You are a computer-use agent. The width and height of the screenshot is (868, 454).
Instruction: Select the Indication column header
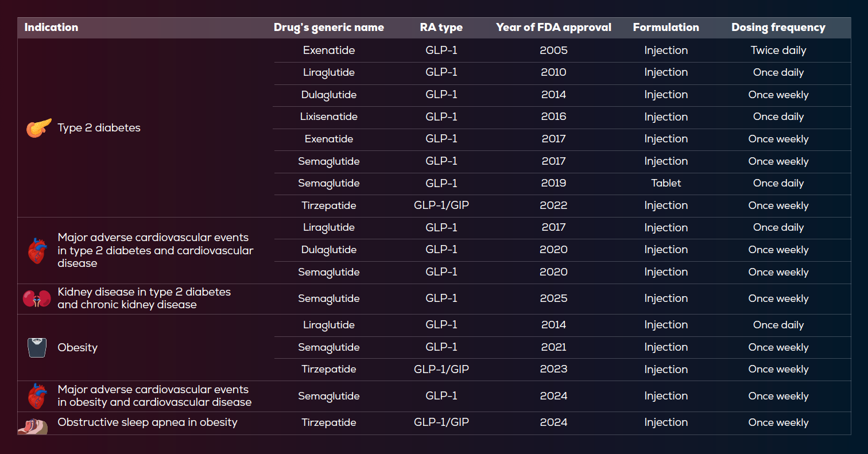(x=51, y=28)
